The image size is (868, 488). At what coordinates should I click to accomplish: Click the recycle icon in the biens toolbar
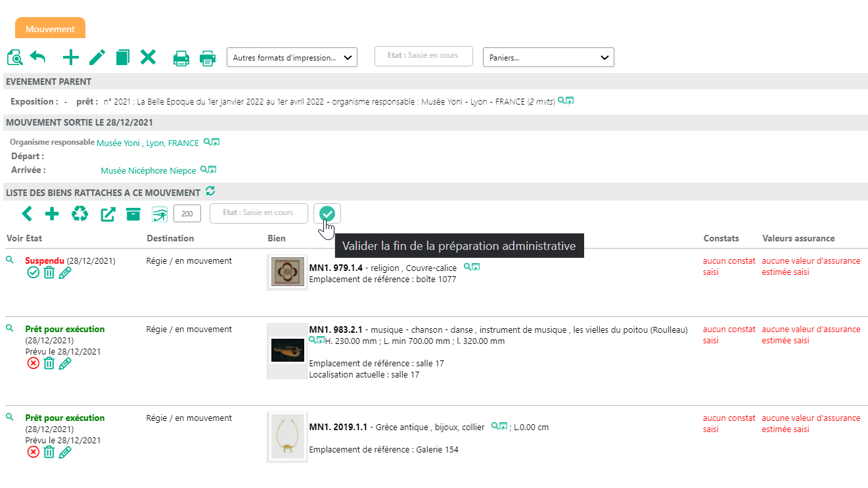(x=80, y=214)
